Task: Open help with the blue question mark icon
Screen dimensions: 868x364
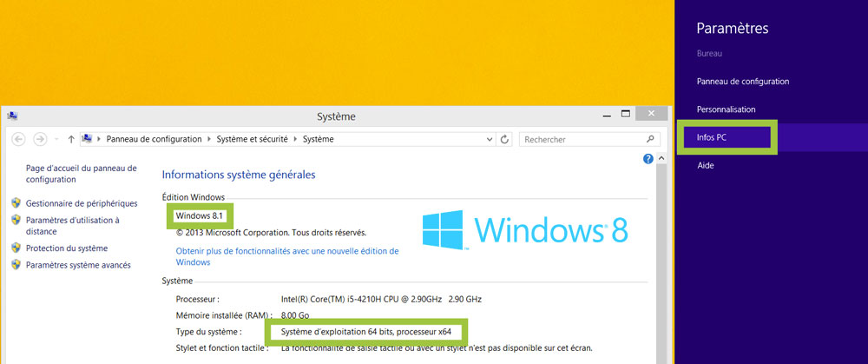Action: tap(648, 159)
